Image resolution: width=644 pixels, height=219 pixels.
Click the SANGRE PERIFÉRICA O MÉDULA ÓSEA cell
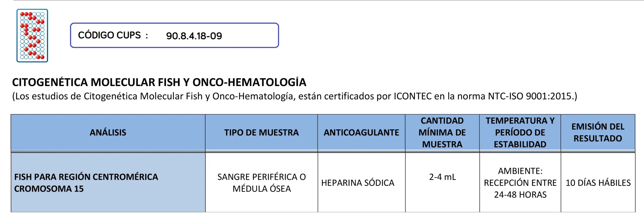pyautogui.click(x=261, y=183)
